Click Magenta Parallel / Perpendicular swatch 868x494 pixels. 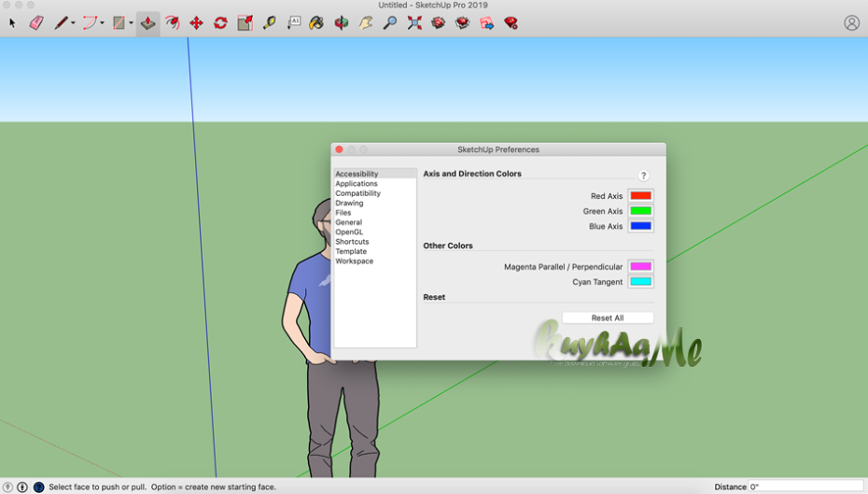pyautogui.click(x=640, y=266)
